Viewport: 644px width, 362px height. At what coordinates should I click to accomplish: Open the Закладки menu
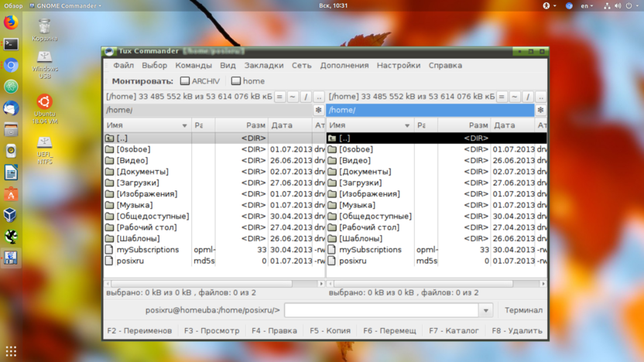(264, 66)
